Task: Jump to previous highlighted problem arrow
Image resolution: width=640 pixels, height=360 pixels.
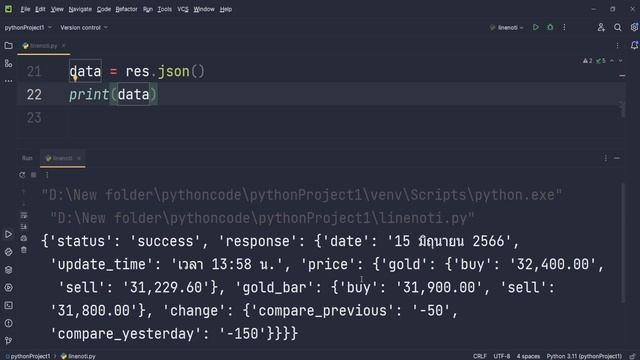Action: pyautogui.click(x=612, y=61)
